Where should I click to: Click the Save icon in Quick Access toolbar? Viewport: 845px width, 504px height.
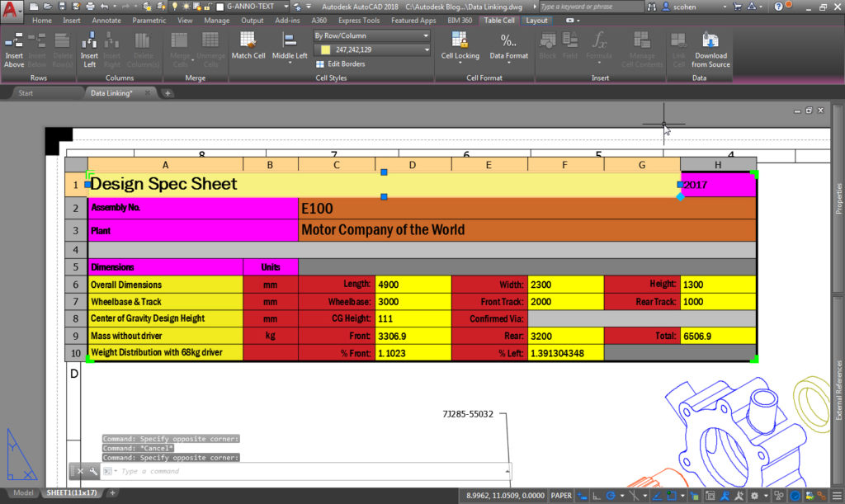62,7
